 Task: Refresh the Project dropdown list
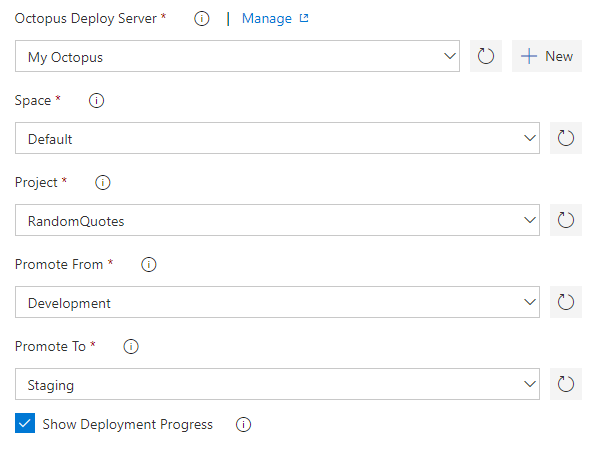click(566, 220)
